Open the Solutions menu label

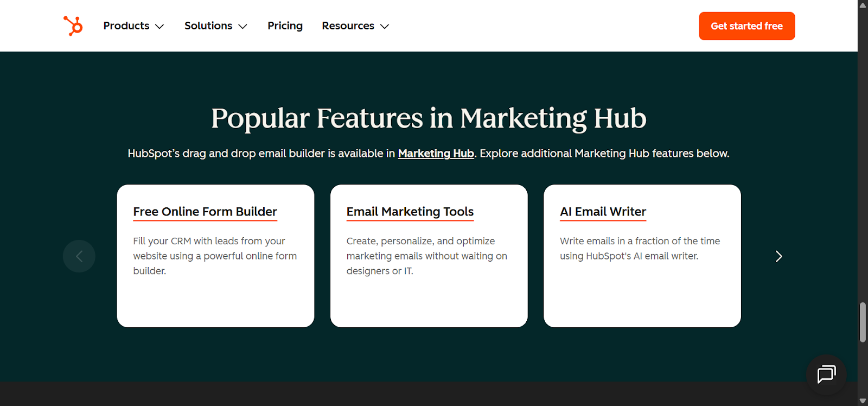pos(208,26)
